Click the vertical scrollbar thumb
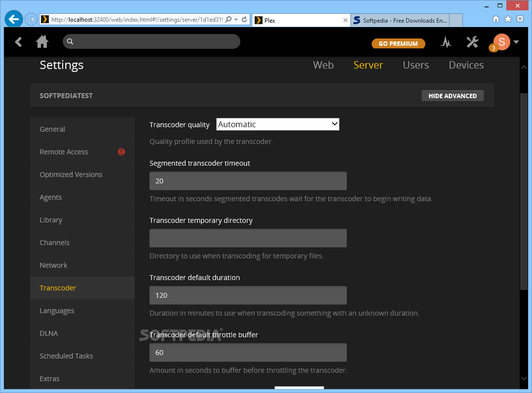This screenshot has height=393, width=532. 524,192
